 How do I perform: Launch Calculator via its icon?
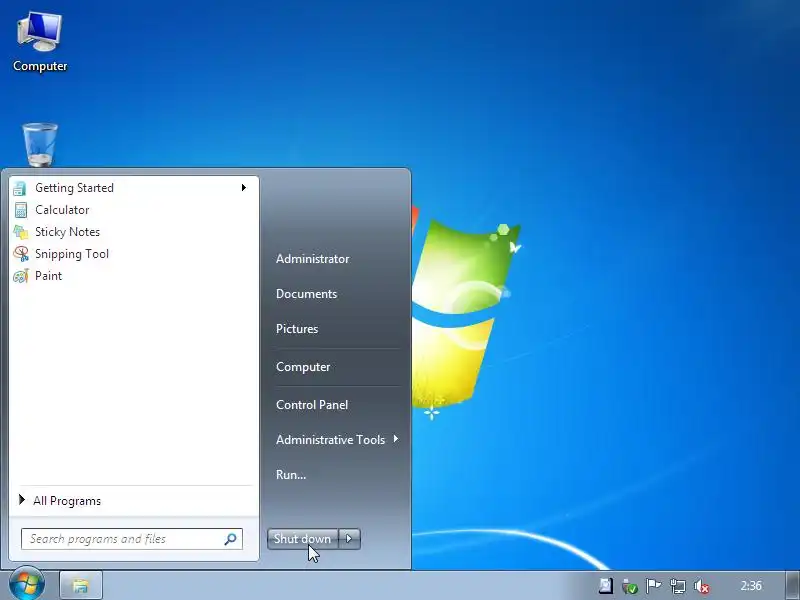tap(20, 210)
